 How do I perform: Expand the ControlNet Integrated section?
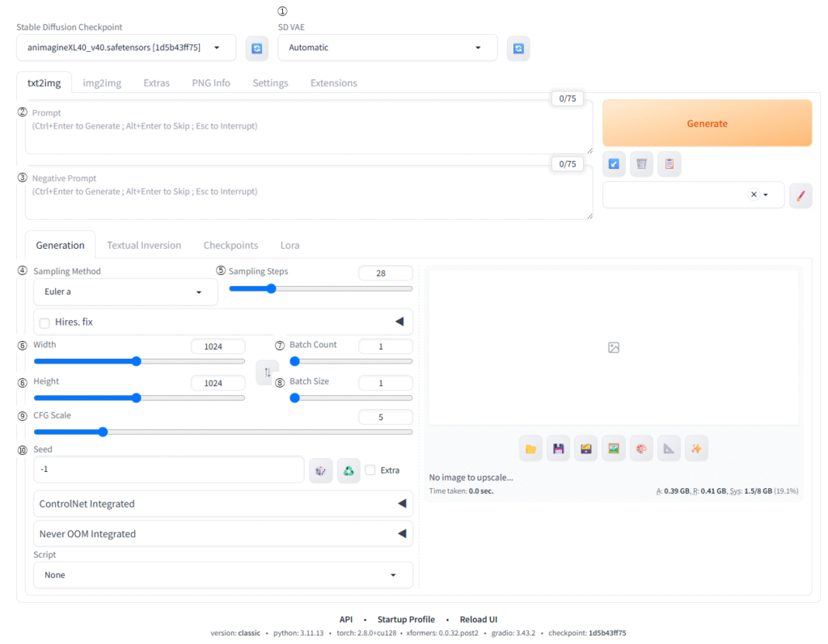click(223, 503)
